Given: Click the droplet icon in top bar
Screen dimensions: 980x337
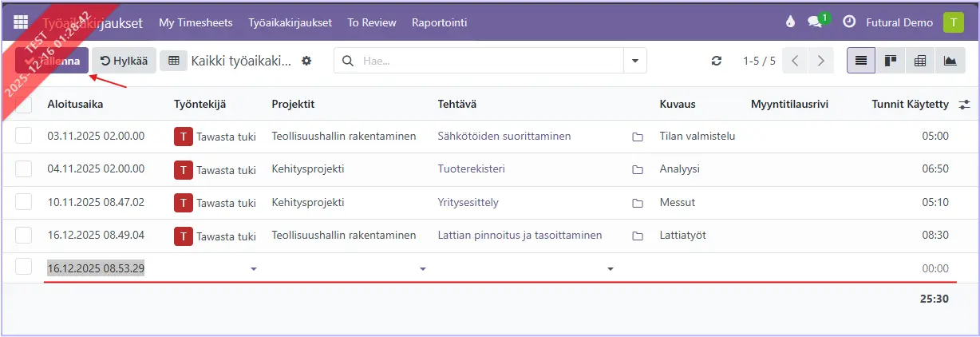Looking at the screenshot, I should click(x=790, y=22).
